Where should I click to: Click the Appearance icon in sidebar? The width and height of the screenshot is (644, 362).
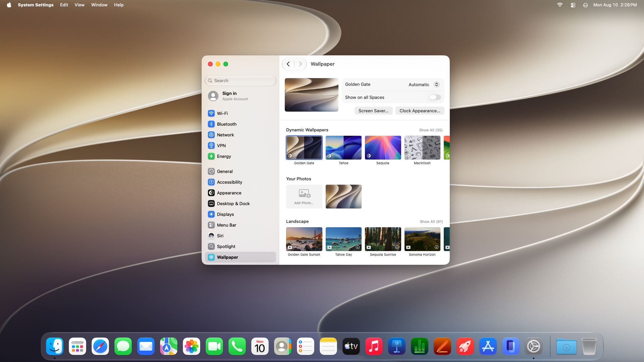click(x=211, y=193)
